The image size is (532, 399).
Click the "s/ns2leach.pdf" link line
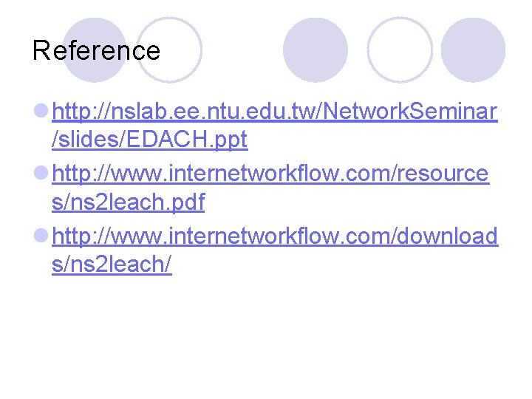coord(128,201)
